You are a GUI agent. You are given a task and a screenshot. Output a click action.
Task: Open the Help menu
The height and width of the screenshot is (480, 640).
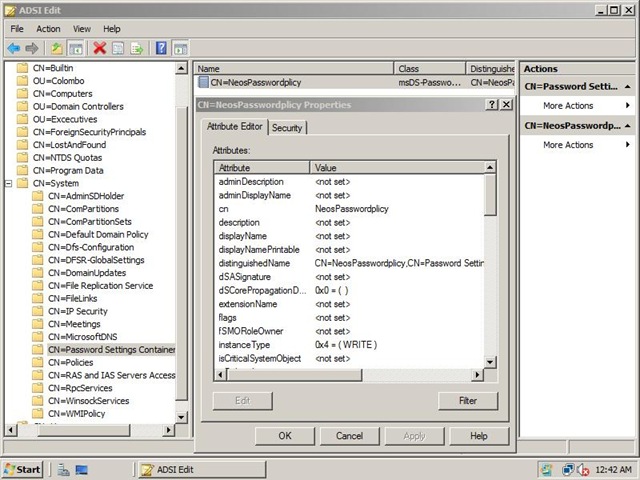(111, 29)
